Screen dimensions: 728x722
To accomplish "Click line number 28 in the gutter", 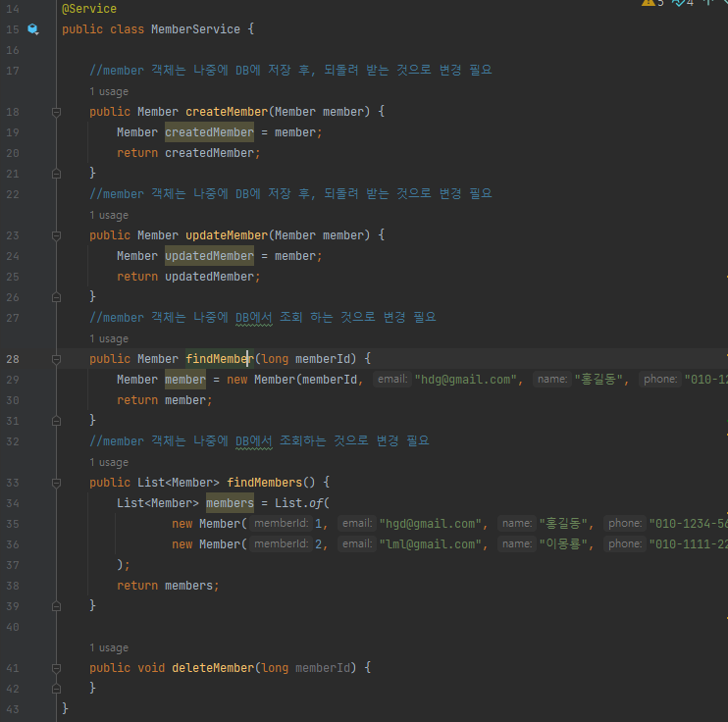I will (13, 359).
